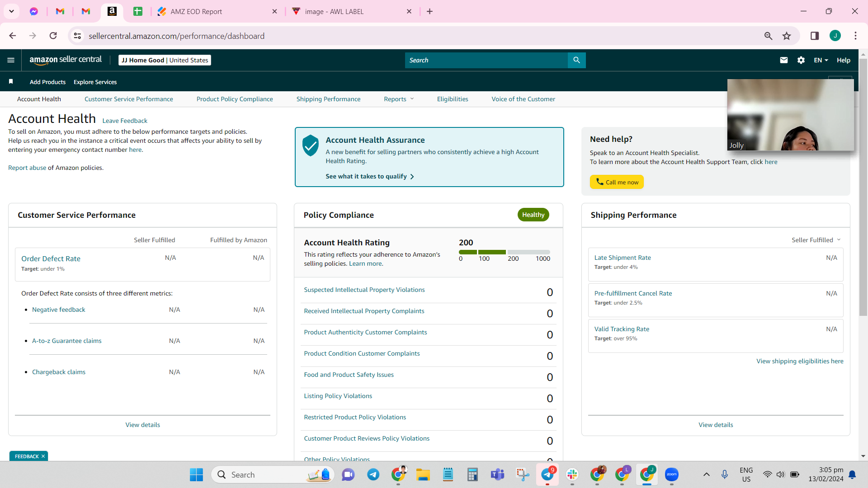Viewport: 868px width, 488px height.
Task: Open the Late Shipment Rate link
Action: (x=623, y=258)
